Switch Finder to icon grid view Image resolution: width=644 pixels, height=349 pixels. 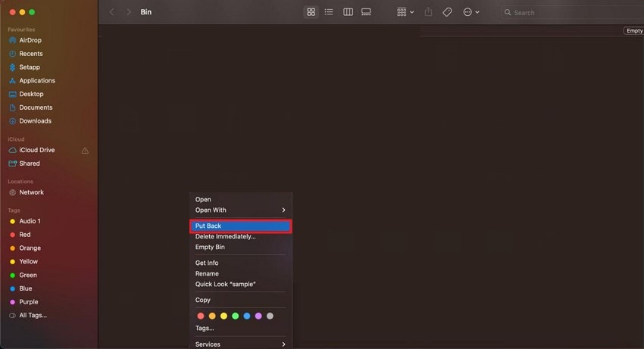(x=311, y=12)
